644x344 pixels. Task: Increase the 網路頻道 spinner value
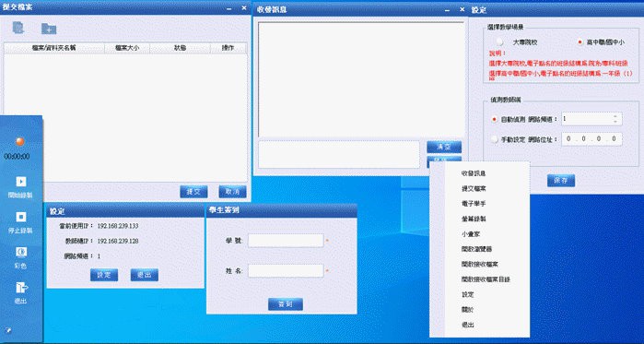tap(615, 116)
